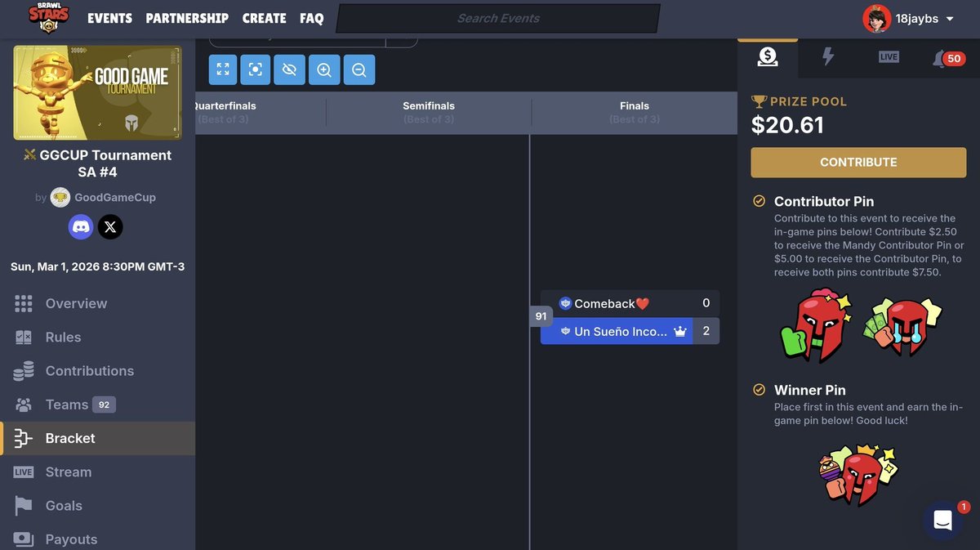Select the Comeback team row

coord(630,303)
